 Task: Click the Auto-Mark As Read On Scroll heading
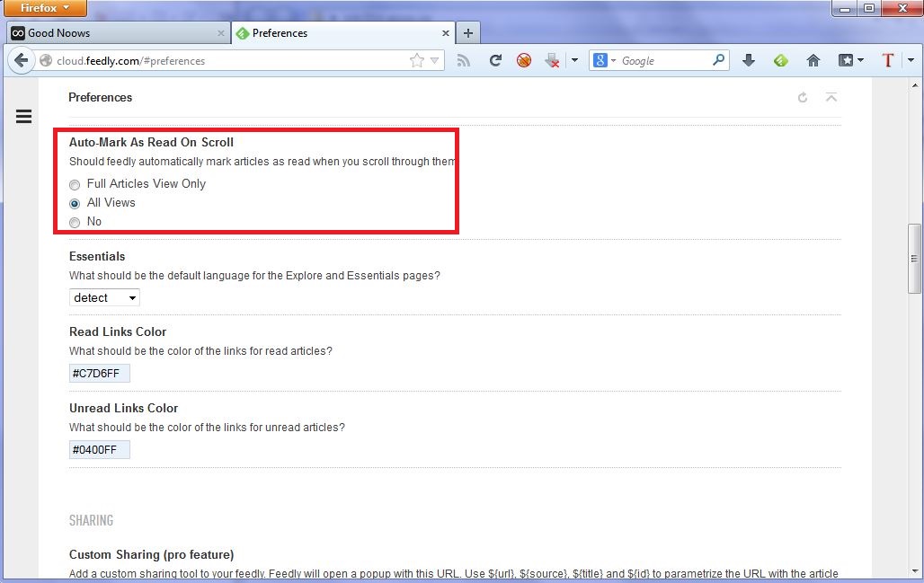click(151, 142)
